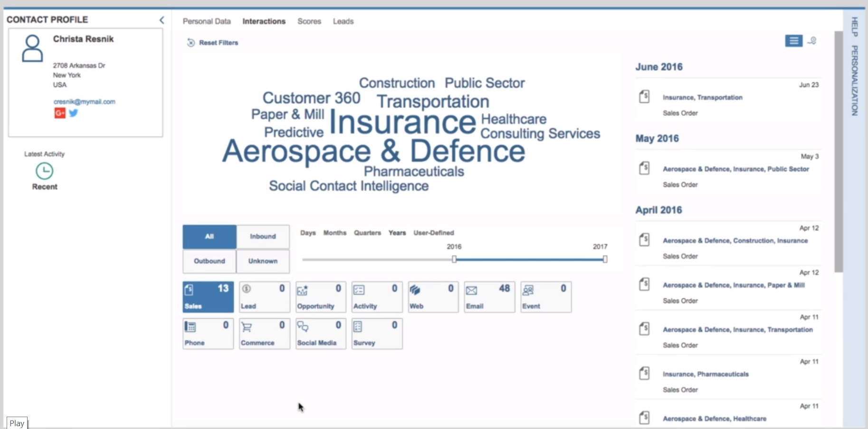Switch to the Leads tab
This screenshot has height=429, width=868.
point(343,21)
